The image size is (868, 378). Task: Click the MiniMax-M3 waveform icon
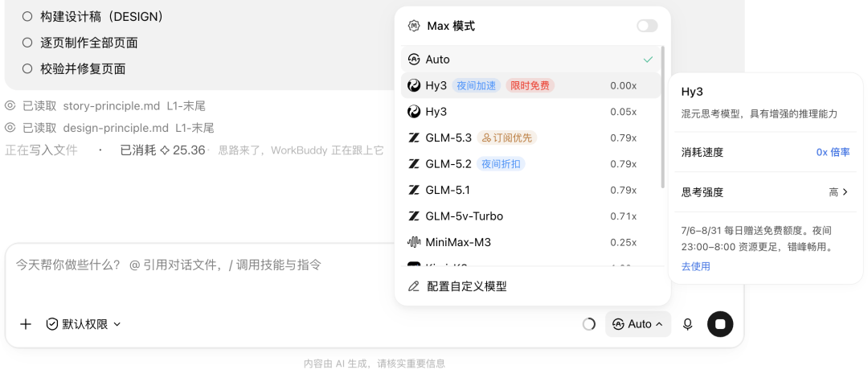pyautogui.click(x=414, y=242)
